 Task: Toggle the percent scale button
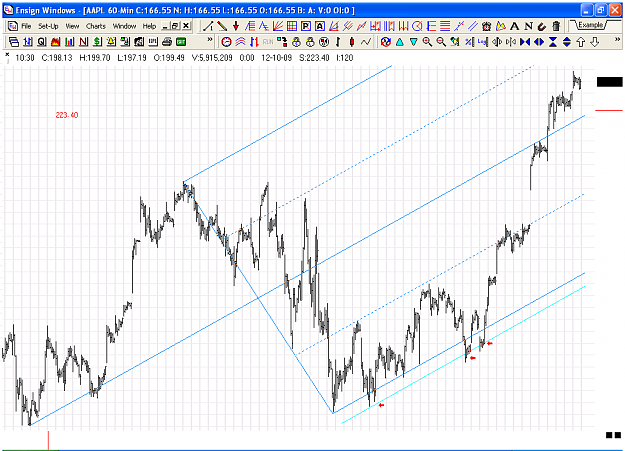pyautogui.click(x=469, y=41)
